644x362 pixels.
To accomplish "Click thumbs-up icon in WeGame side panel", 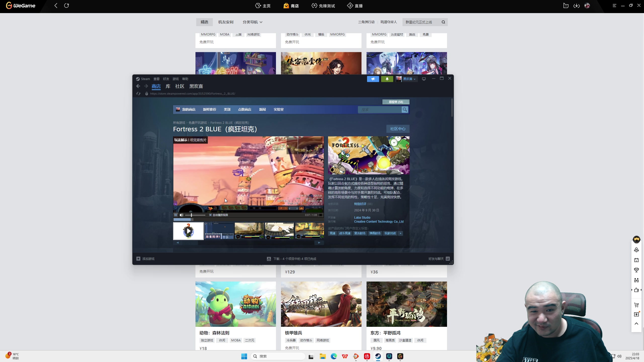I will coord(636,290).
